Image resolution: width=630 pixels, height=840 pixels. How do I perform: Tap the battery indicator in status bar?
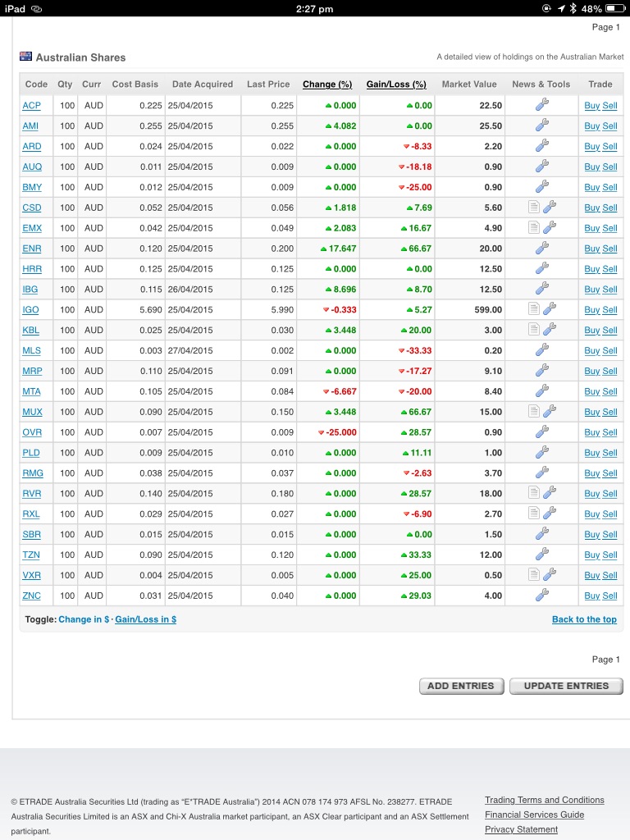tap(615, 8)
